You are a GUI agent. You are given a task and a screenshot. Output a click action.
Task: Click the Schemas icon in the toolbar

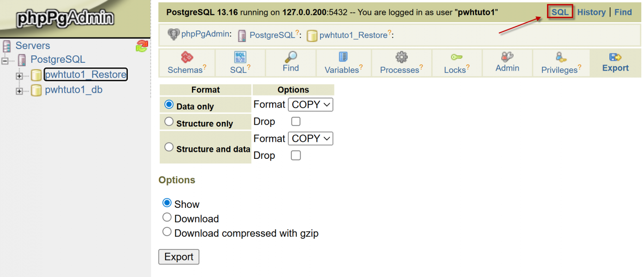coord(186,58)
